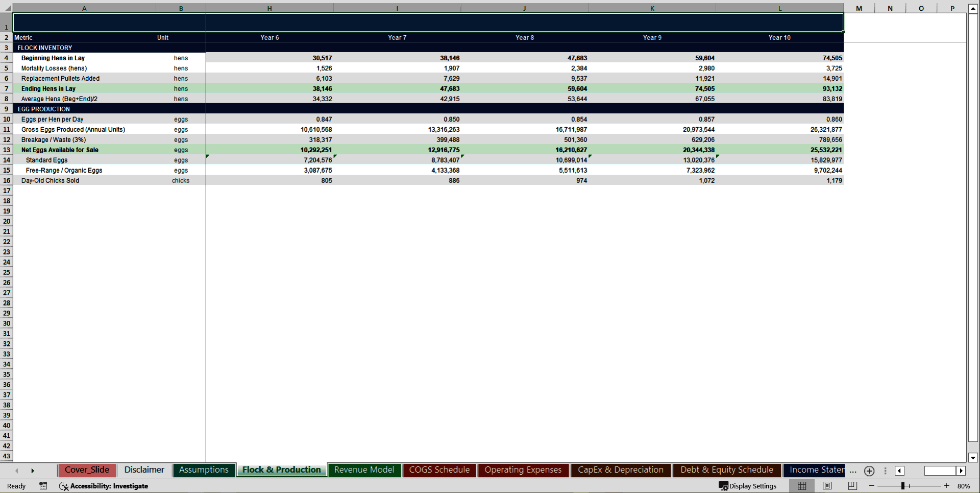Open Page Layout view from the status bar
Image resolution: width=980 pixels, height=493 pixels.
point(827,486)
